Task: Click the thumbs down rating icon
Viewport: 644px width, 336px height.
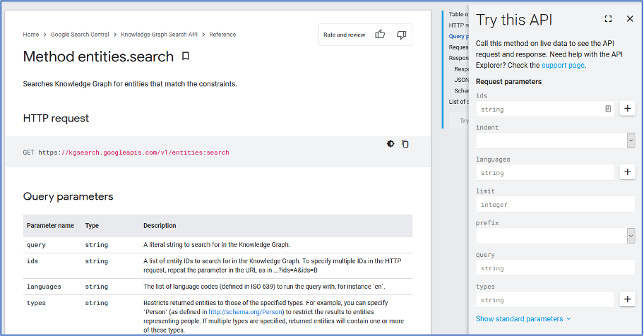Action: point(401,35)
